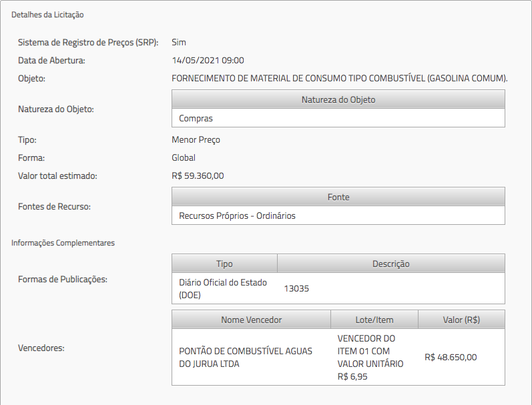
Task: Click the 'Detalhes da Licitação' section title
Action: point(47,14)
